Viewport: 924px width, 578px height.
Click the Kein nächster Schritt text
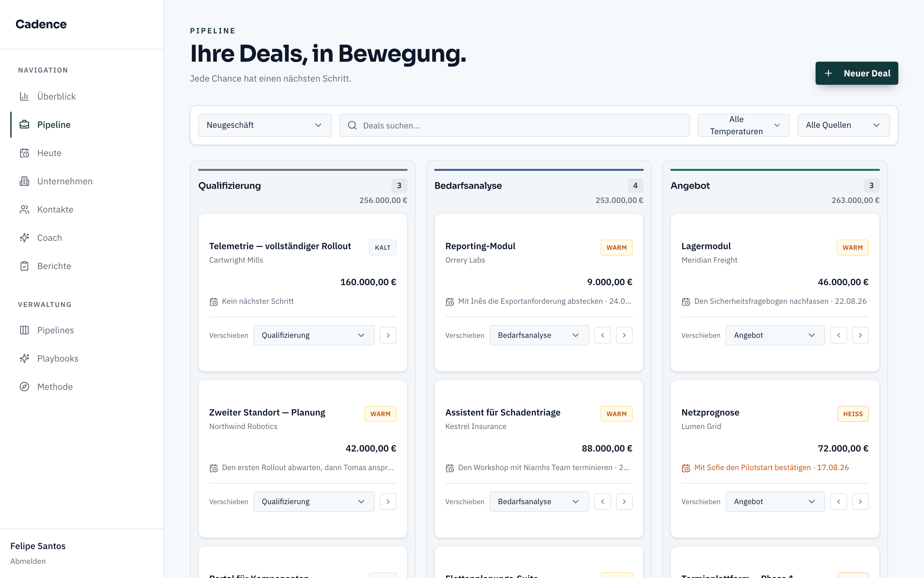coord(258,301)
